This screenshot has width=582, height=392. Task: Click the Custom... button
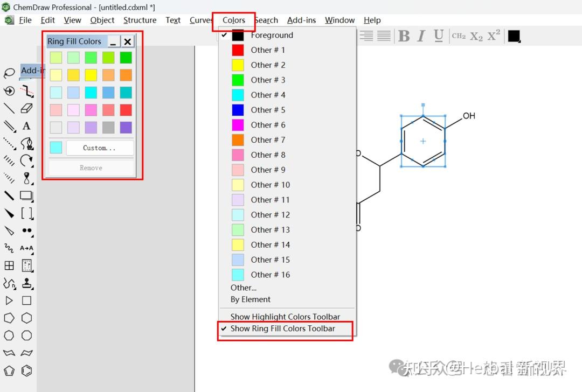(x=100, y=148)
